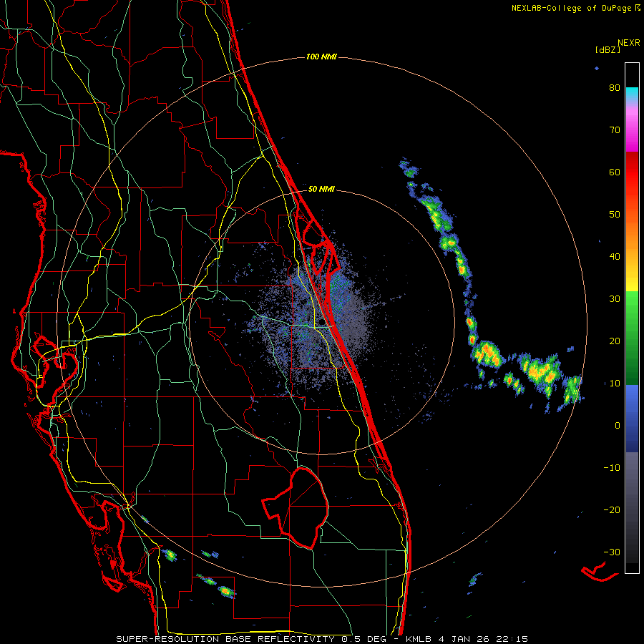Click the KMLB station identifier in caption

(419, 639)
